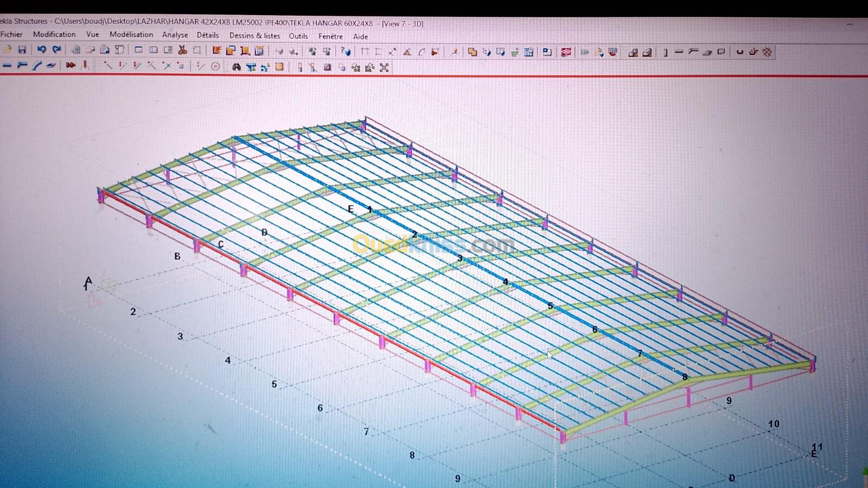Undo the last modeling action

tap(41, 50)
